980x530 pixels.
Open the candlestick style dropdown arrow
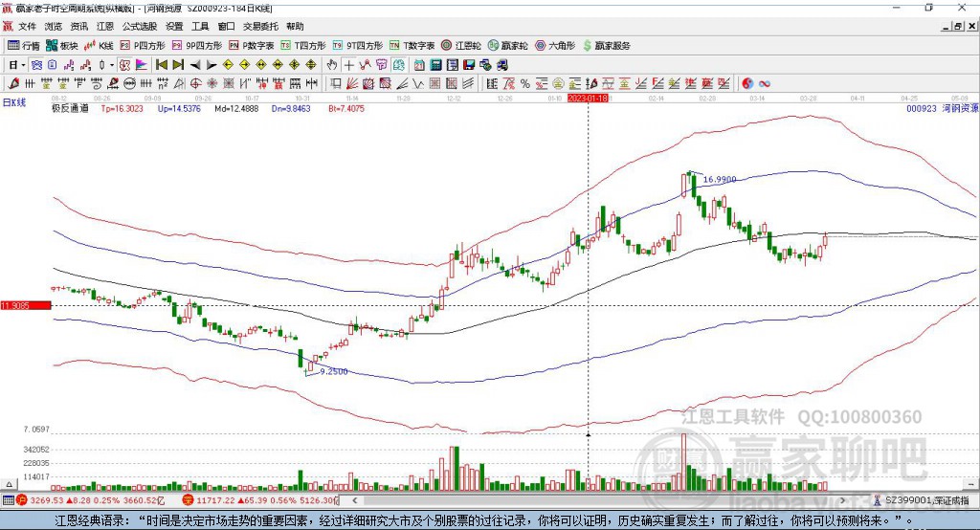click(x=112, y=65)
